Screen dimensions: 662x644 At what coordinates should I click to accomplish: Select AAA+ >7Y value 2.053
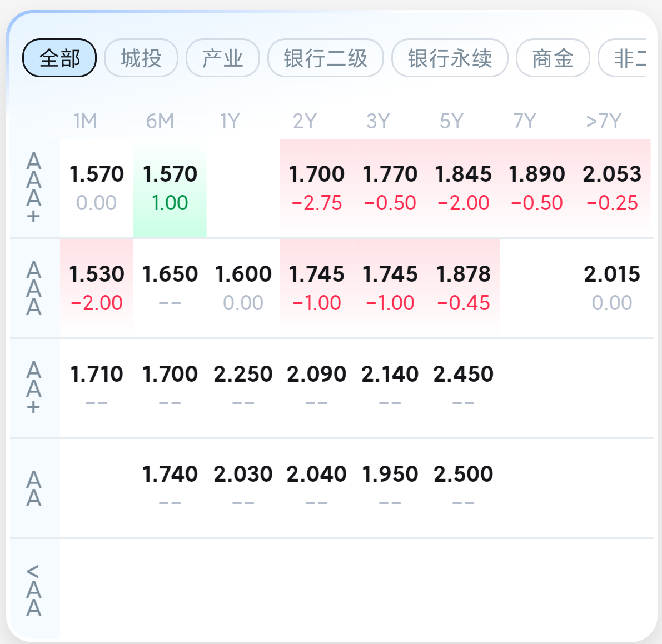pyautogui.click(x=612, y=188)
